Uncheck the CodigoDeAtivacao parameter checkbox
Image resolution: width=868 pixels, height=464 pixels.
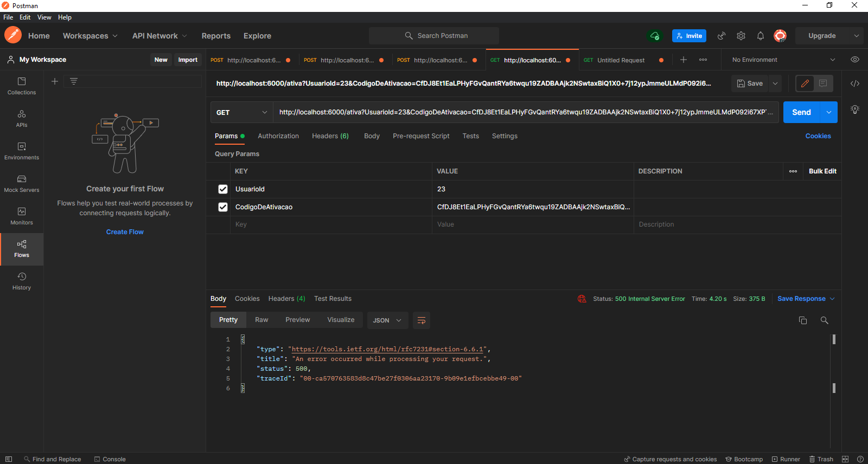tap(223, 207)
